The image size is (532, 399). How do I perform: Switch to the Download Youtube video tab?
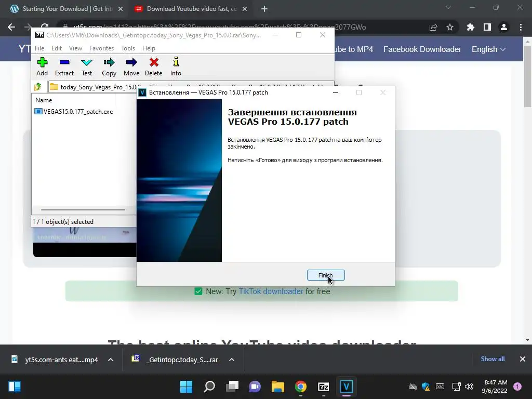click(191, 9)
